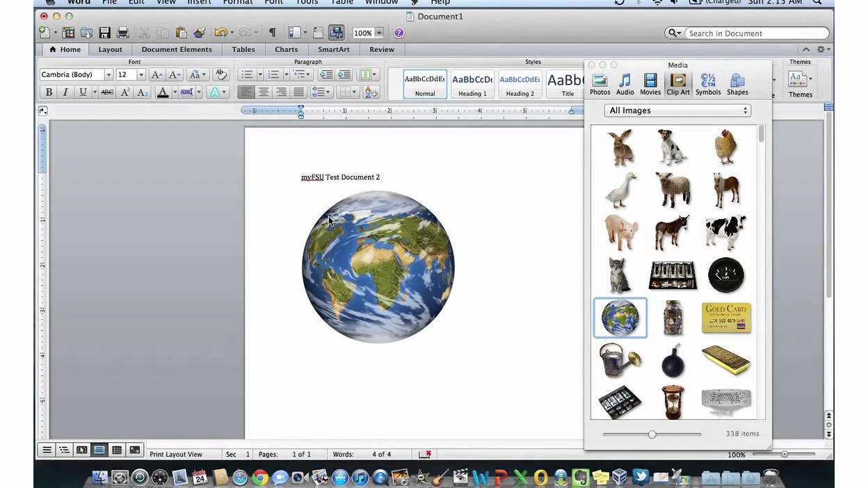
Task: Click the font color A swatch
Action: click(163, 92)
